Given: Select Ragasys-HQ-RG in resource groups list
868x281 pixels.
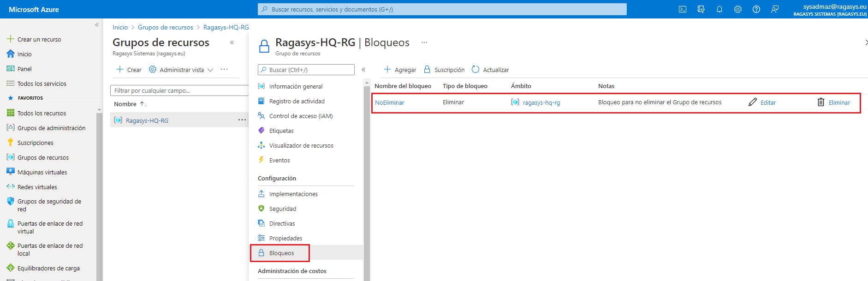Looking at the screenshot, I should coord(147,120).
